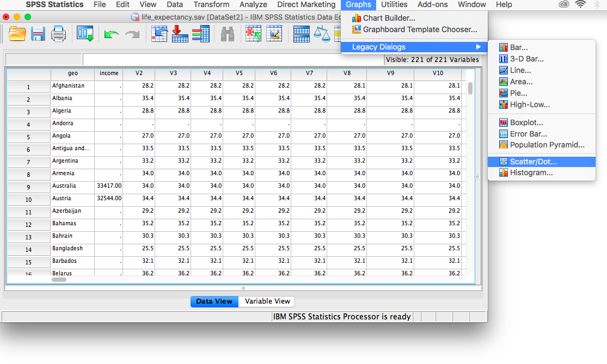Select Area... chart option
The image size is (607, 364).
click(x=542, y=82)
